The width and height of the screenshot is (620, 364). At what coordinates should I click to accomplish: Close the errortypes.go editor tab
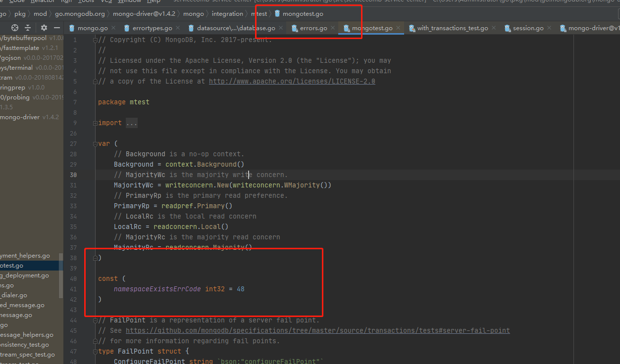click(178, 28)
